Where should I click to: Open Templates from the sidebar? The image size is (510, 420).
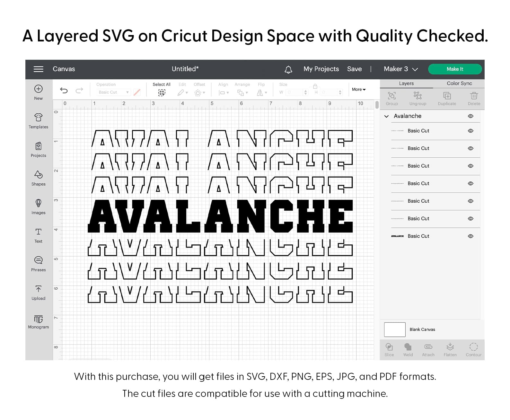pyautogui.click(x=38, y=121)
